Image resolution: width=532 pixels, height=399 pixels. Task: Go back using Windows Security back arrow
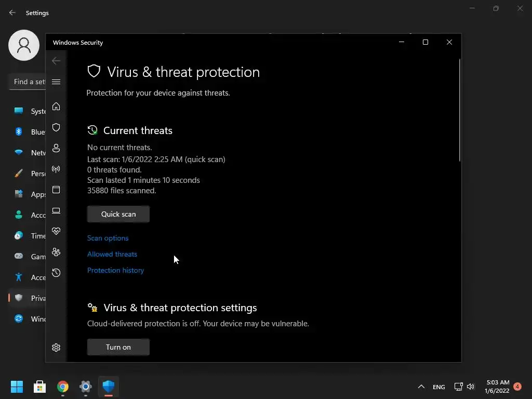[56, 61]
